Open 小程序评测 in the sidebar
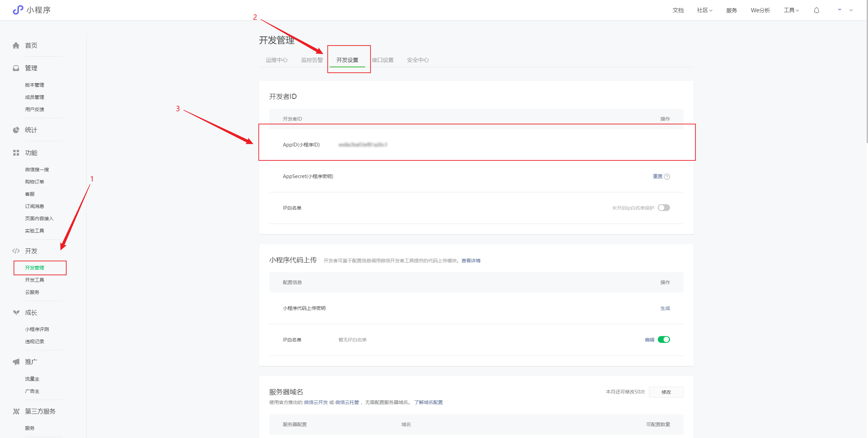The image size is (868, 438). [37, 330]
